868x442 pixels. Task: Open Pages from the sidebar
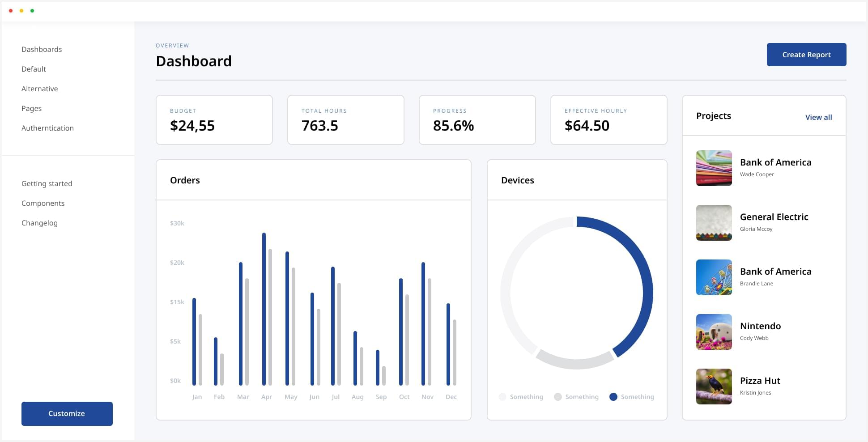coord(31,108)
